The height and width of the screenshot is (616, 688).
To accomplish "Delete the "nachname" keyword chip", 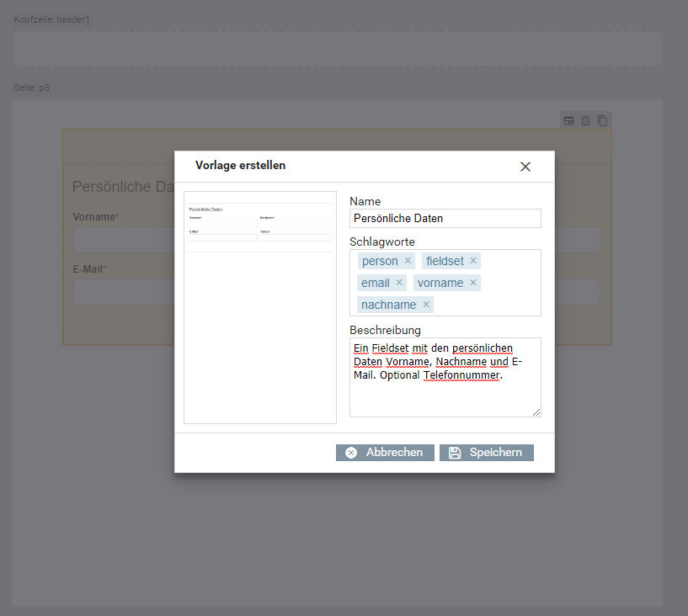I will point(426,305).
